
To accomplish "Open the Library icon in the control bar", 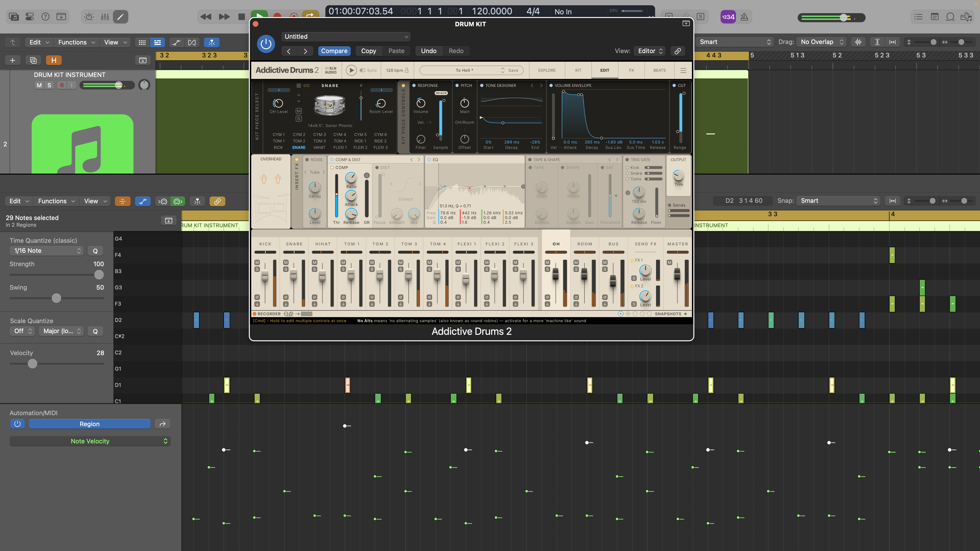I will tap(14, 17).
